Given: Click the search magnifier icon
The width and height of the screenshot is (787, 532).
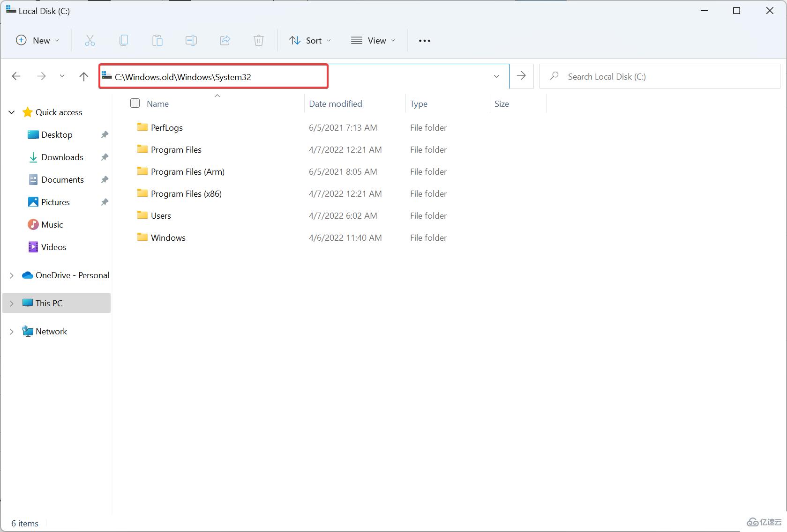Looking at the screenshot, I should (555, 76).
